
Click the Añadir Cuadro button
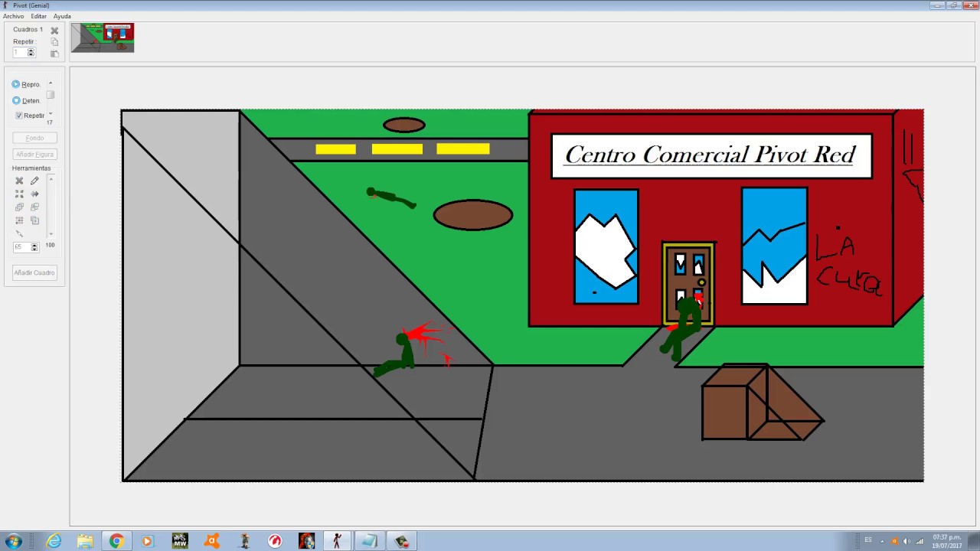34,272
